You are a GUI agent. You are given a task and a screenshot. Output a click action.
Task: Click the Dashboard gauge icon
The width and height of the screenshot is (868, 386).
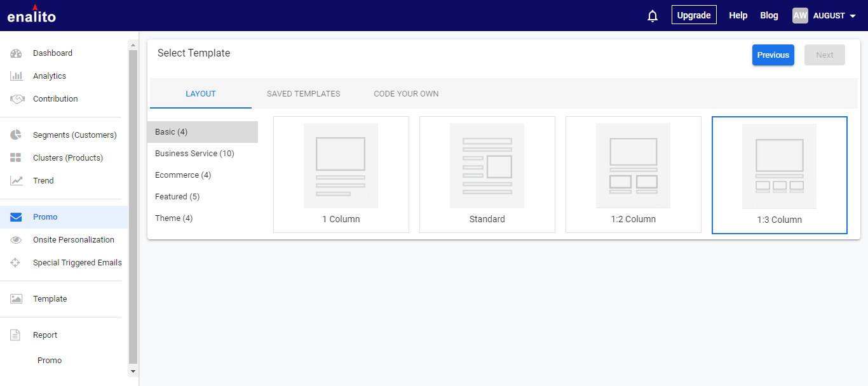pos(17,53)
